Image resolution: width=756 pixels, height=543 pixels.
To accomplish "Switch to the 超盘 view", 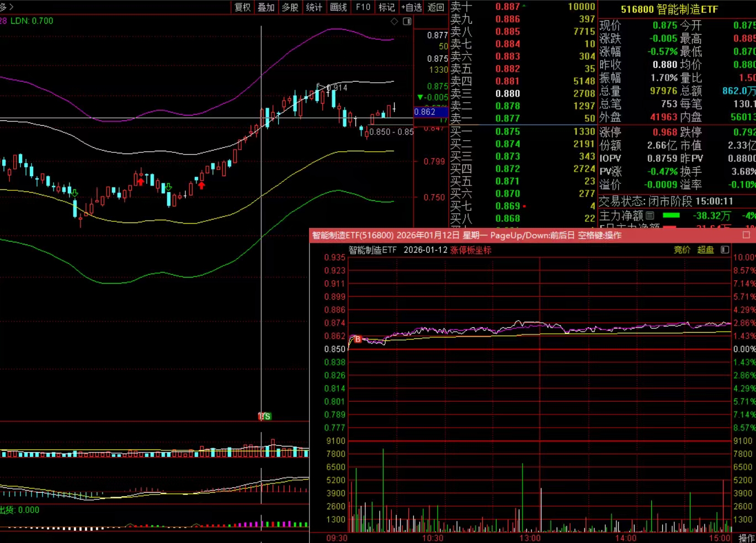I will (706, 250).
